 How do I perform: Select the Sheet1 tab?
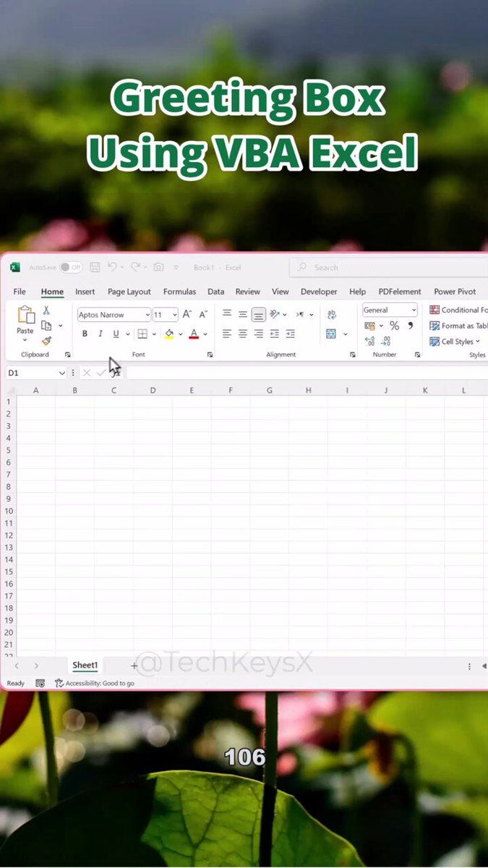click(x=85, y=665)
